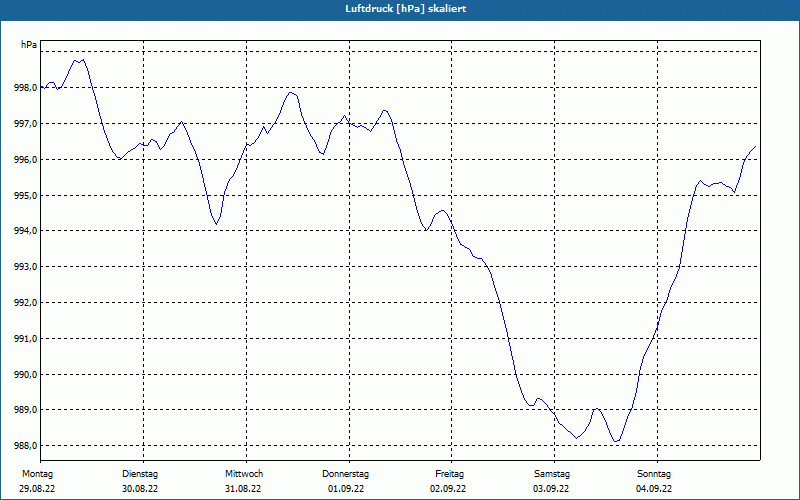Select the 'Dienstag' day label
800x500 pixels.
pos(140,474)
